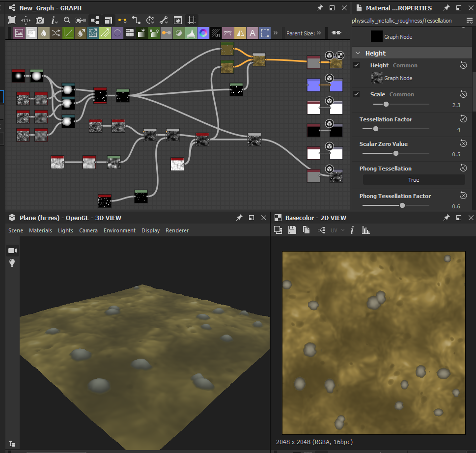Add a Curve node from the node toolbar
476x453 pixels.
68,33
